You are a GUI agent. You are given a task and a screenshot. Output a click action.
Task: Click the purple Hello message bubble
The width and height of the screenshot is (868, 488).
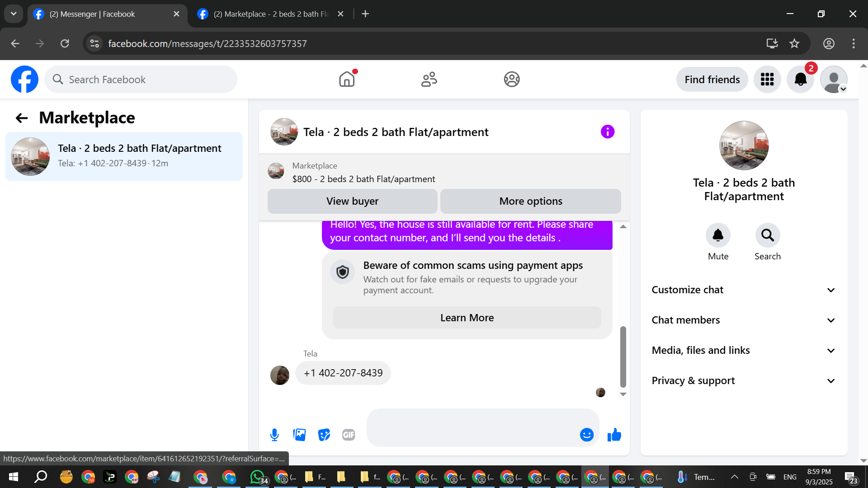point(467,235)
